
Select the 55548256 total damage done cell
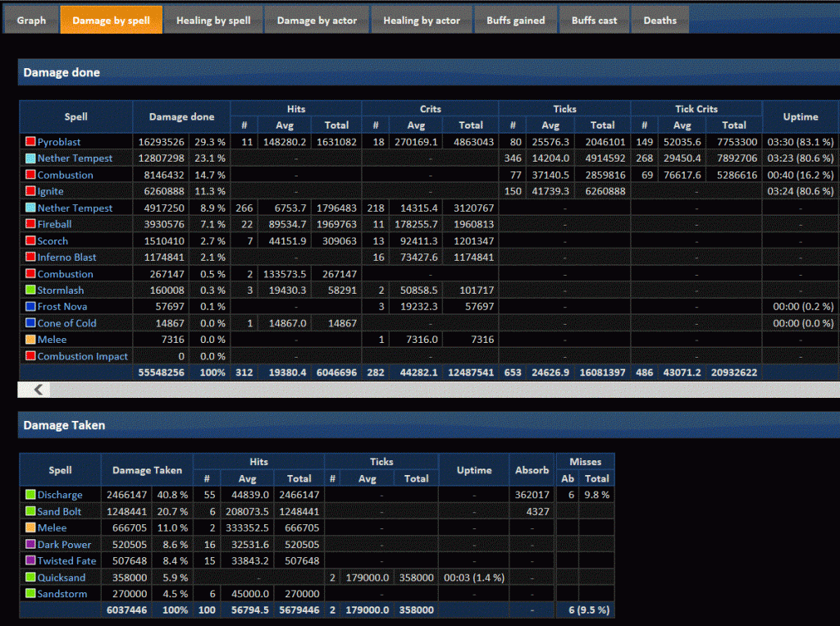(161, 372)
